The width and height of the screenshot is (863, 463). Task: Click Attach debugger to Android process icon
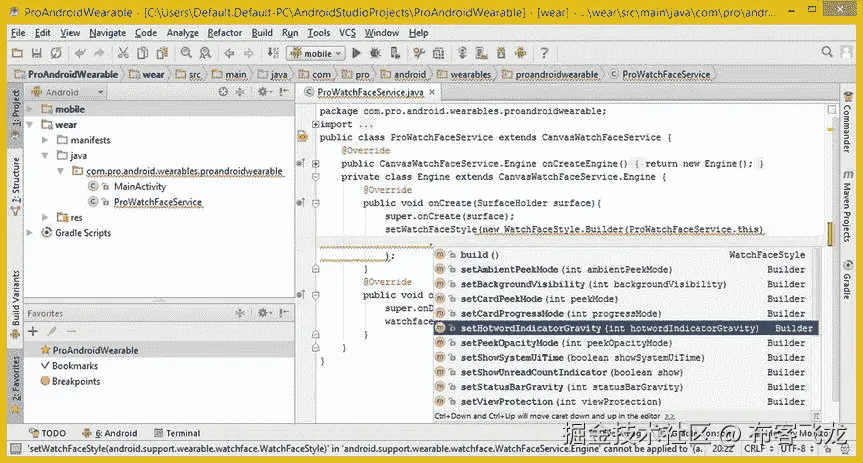tap(395, 53)
